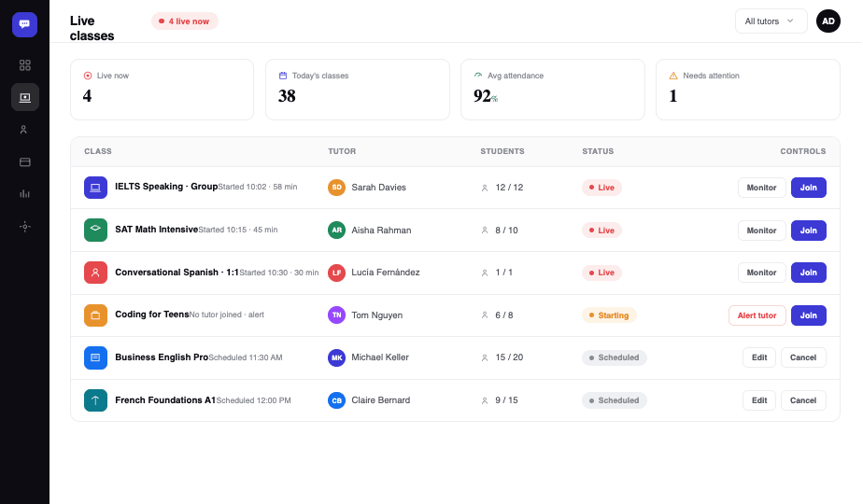
Task: Click the SAT Math Intensive class name
Action: (x=156, y=230)
